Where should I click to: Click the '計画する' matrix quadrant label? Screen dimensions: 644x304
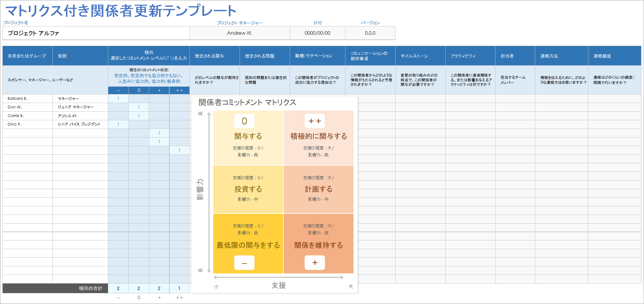click(319, 189)
